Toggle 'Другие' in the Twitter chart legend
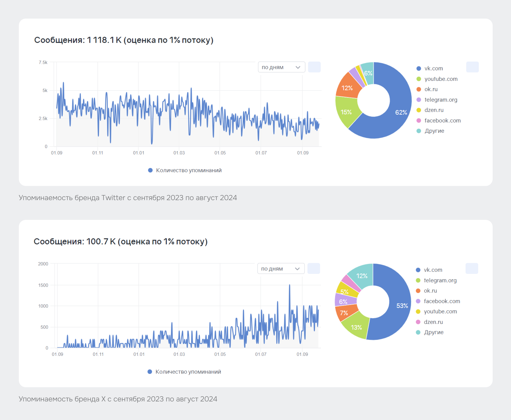511x420 pixels. click(430, 131)
